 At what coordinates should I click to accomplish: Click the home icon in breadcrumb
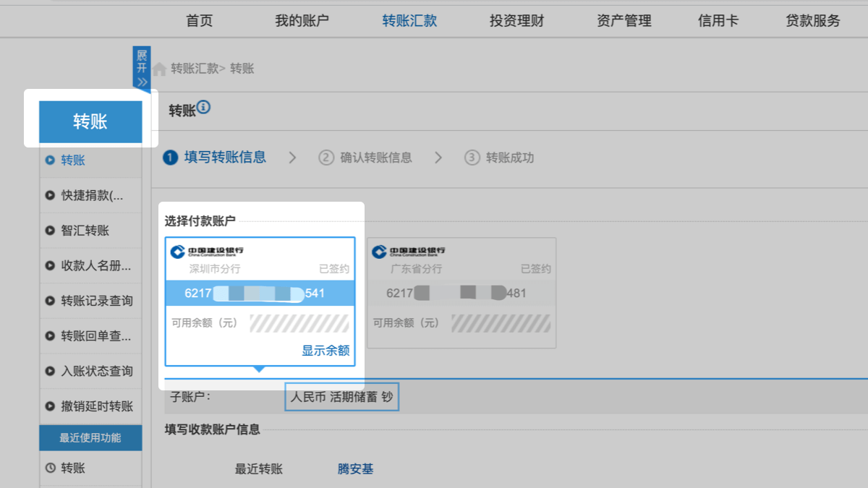point(159,69)
